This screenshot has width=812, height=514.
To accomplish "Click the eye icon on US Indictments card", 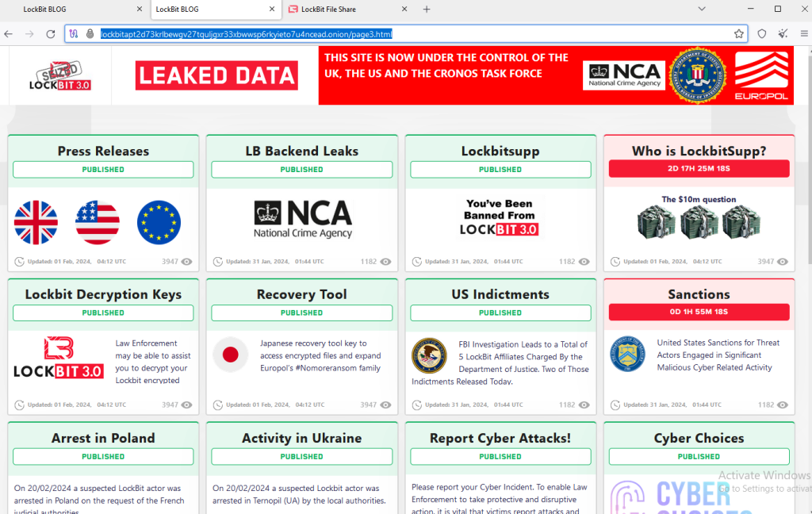I will click(x=584, y=405).
